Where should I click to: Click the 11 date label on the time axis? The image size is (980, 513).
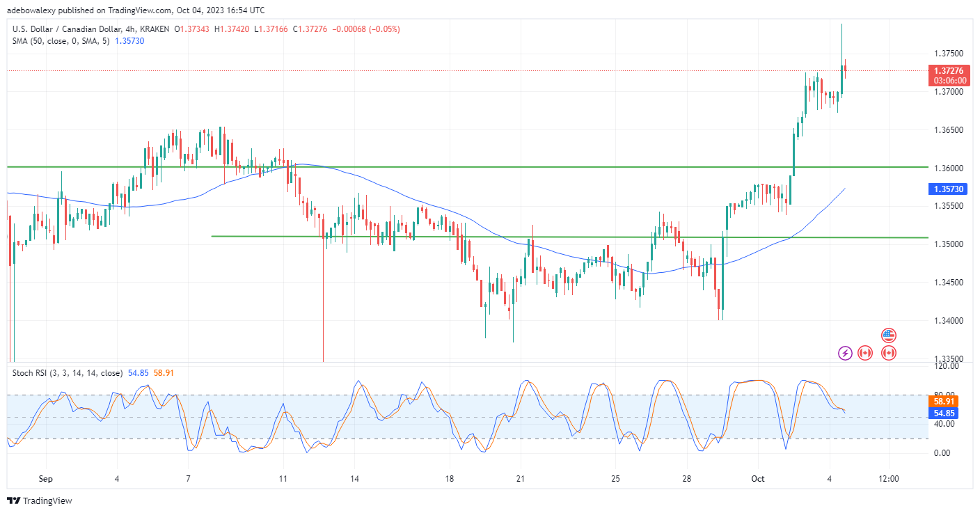point(283,479)
